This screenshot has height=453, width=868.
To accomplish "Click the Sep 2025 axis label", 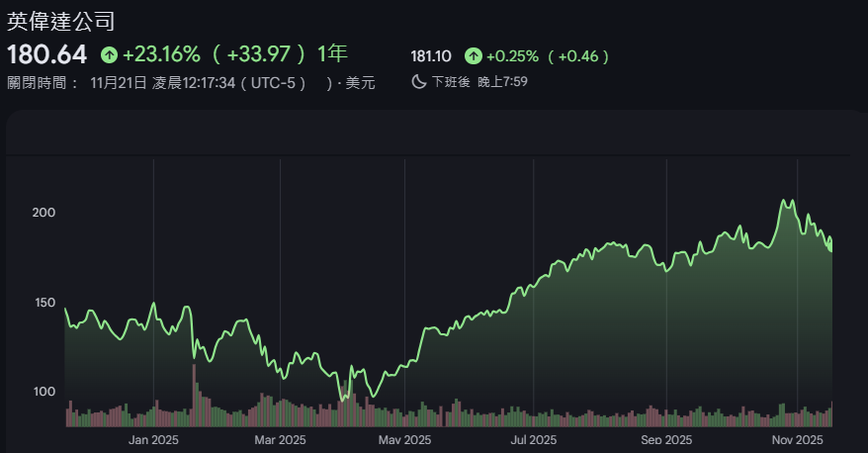I will [666, 439].
